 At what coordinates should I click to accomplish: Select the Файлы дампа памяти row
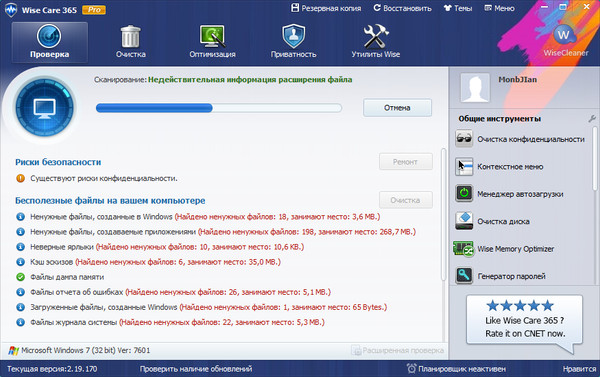[x=60, y=277]
